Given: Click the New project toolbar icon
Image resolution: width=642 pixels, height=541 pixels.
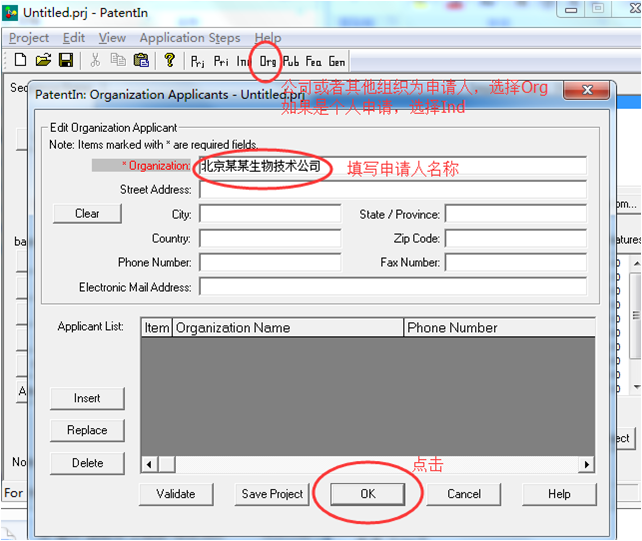Looking at the screenshot, I should coord(20,61).
